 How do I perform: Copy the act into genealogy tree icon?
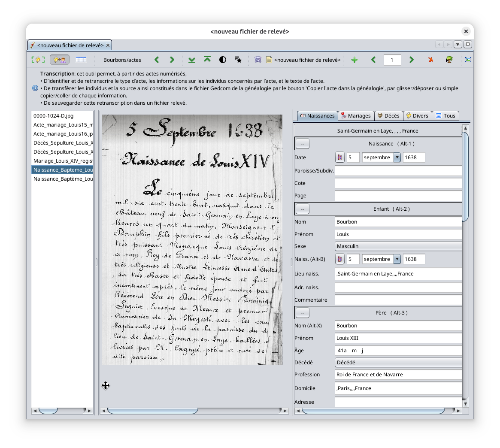click(449, 60)
